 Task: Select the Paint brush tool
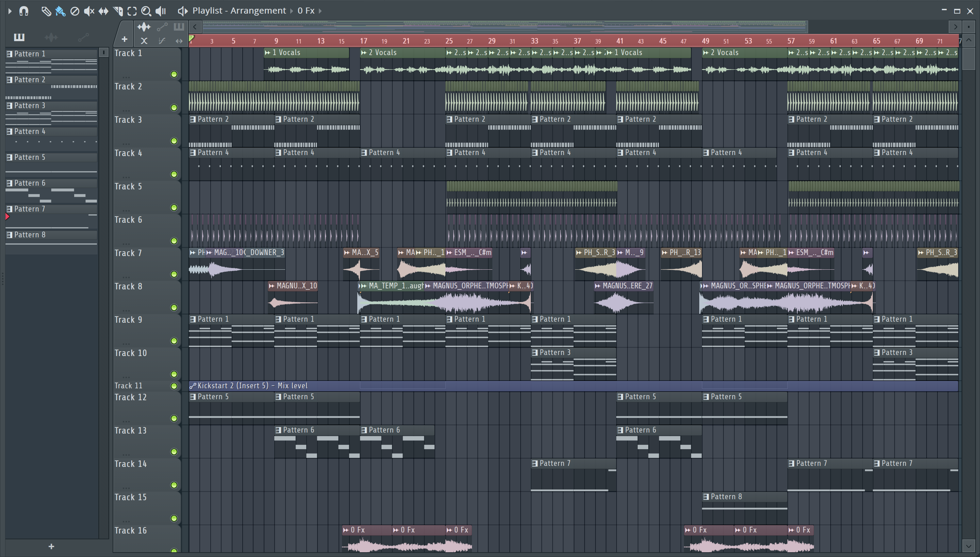(x=60, y=11)
